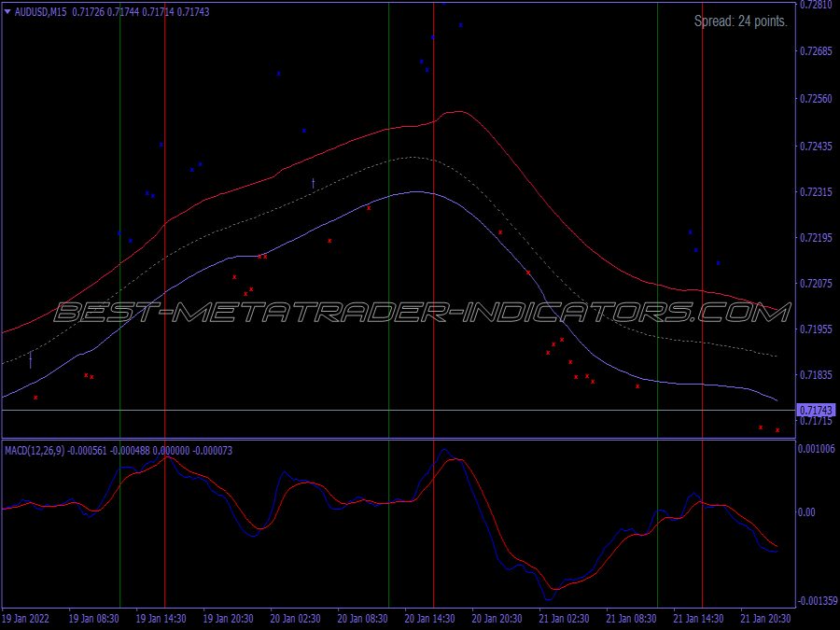Click price scale value 0.72195

tap(817, 237)
